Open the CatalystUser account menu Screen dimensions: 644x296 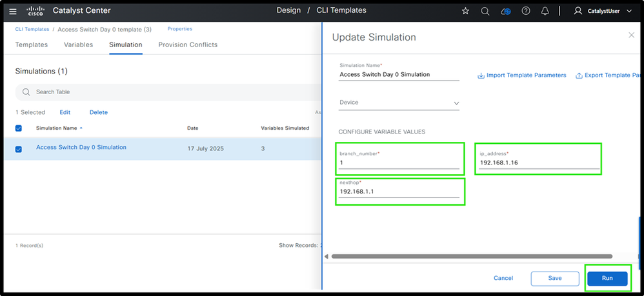(x=603, y=11)
